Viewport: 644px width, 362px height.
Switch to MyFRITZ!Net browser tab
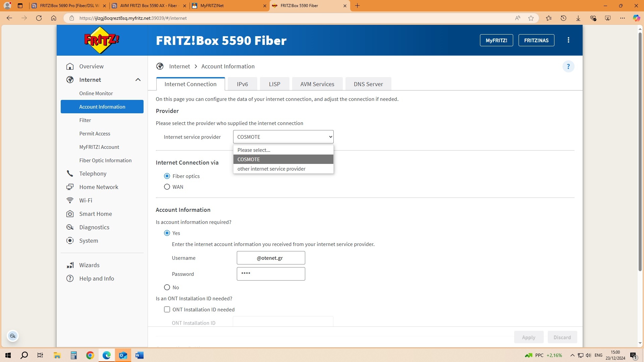coord(229,6)
